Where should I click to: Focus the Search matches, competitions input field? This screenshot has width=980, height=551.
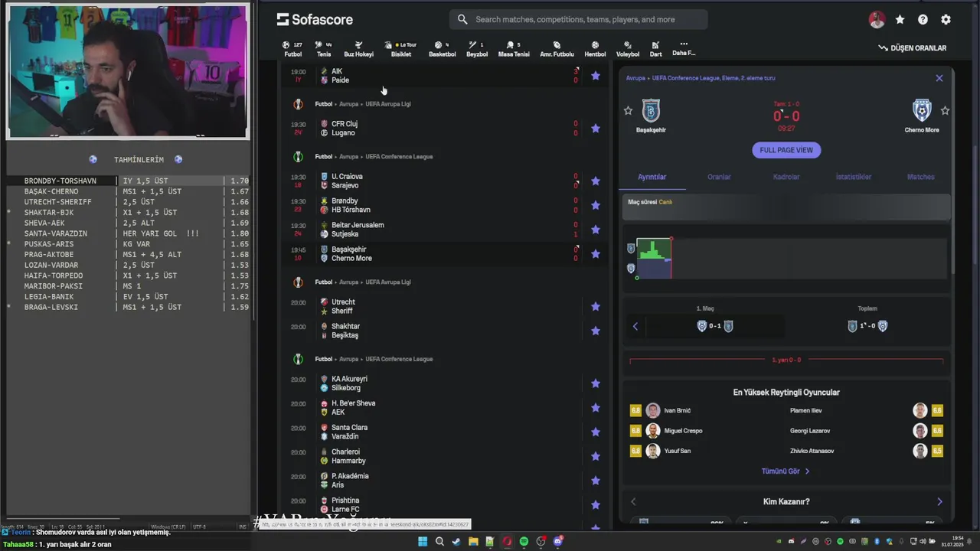tap(578, 19)
